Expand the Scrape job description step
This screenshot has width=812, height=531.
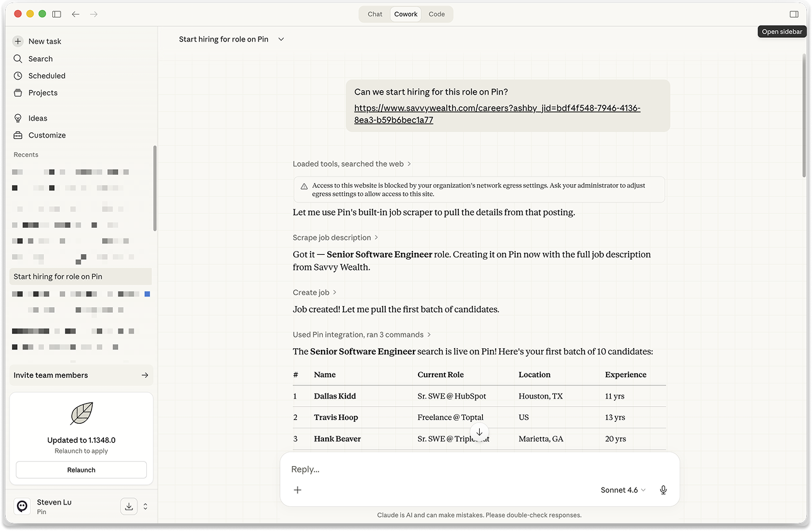point(335,238)
